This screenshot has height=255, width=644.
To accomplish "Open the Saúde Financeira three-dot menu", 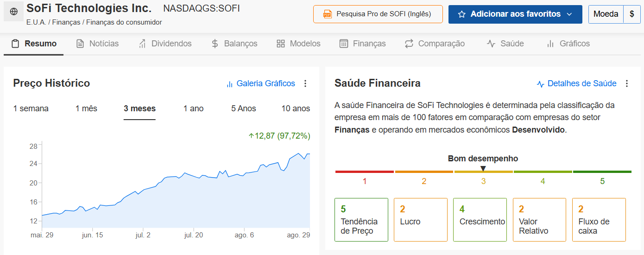I will 627,83.
